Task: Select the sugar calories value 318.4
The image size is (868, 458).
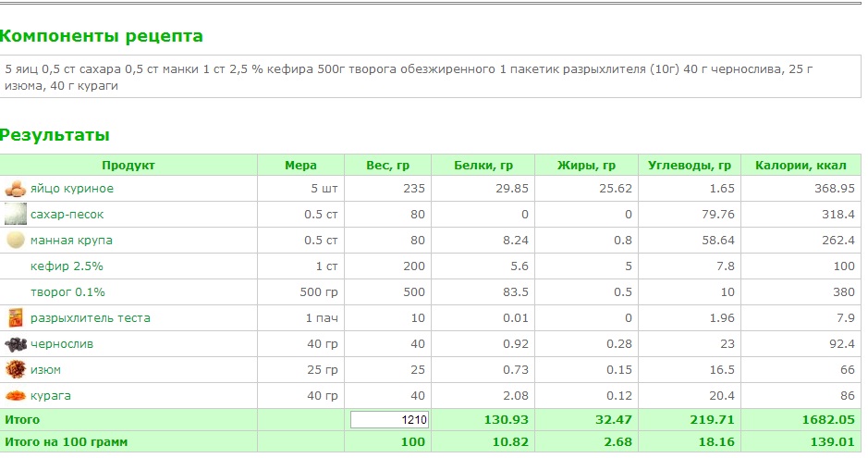Action: coord(838,215)
